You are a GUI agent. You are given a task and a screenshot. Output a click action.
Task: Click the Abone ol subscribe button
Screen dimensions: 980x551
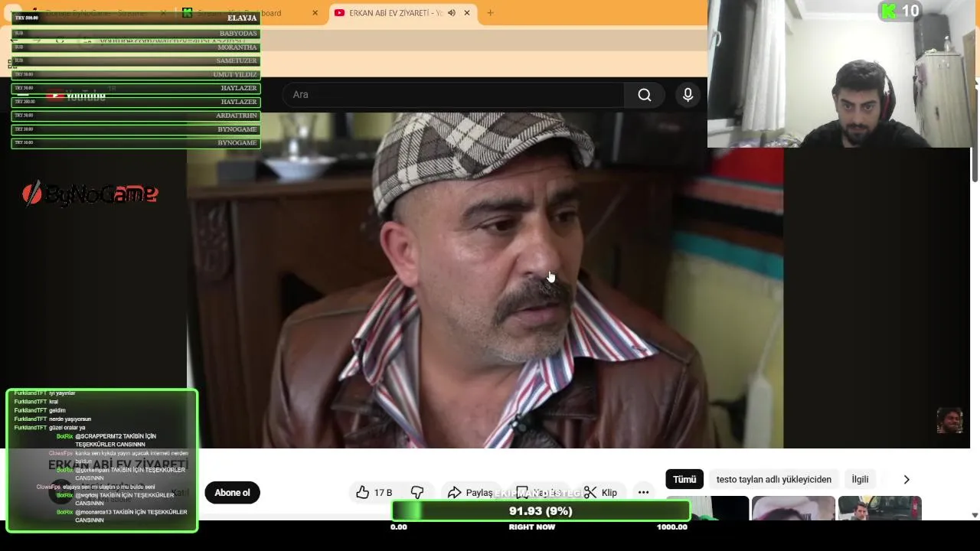232,493
